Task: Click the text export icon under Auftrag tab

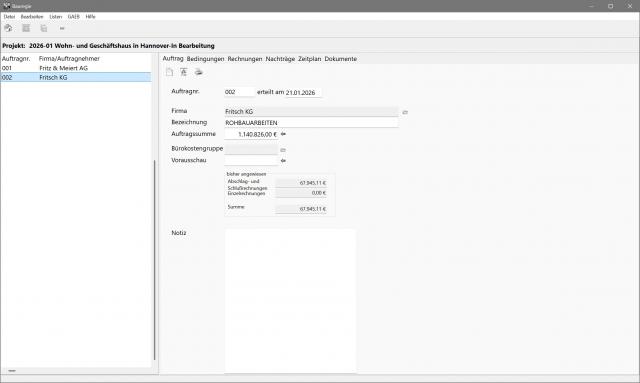Action: click(184, 72)
